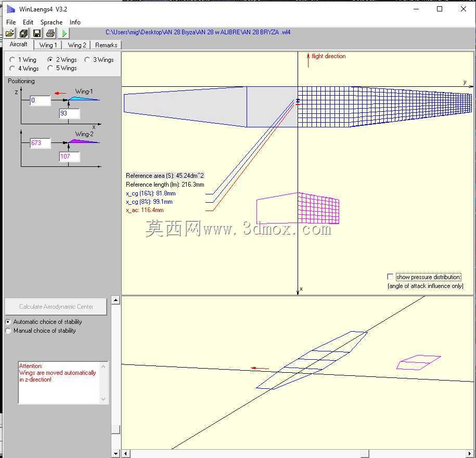This screenshot has height=458, width=476.
Task: Click the magenta Wing-2 airfoil diagram
Action: tap(83, 141)
